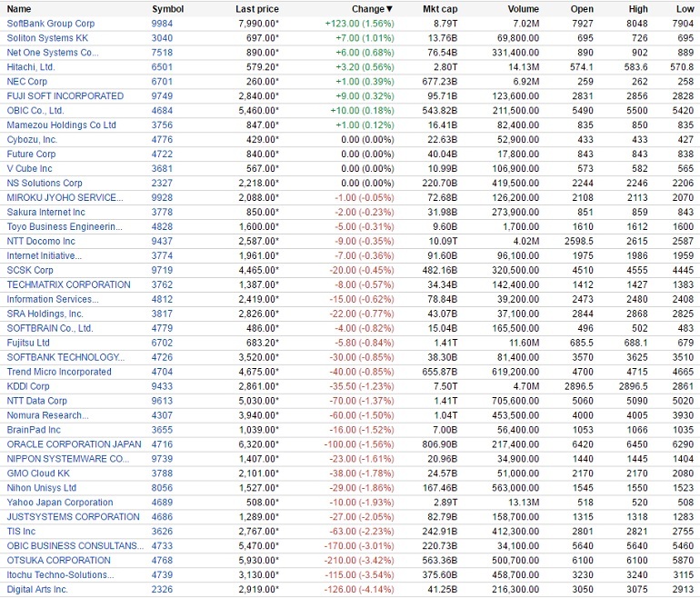
Task: Open OBIC Co., Ltd. link
Action: pos(35,111)
